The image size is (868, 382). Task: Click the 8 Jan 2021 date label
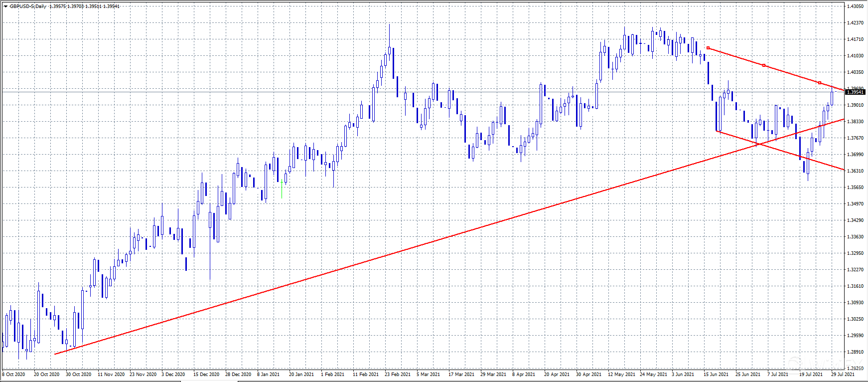(268, 375)
